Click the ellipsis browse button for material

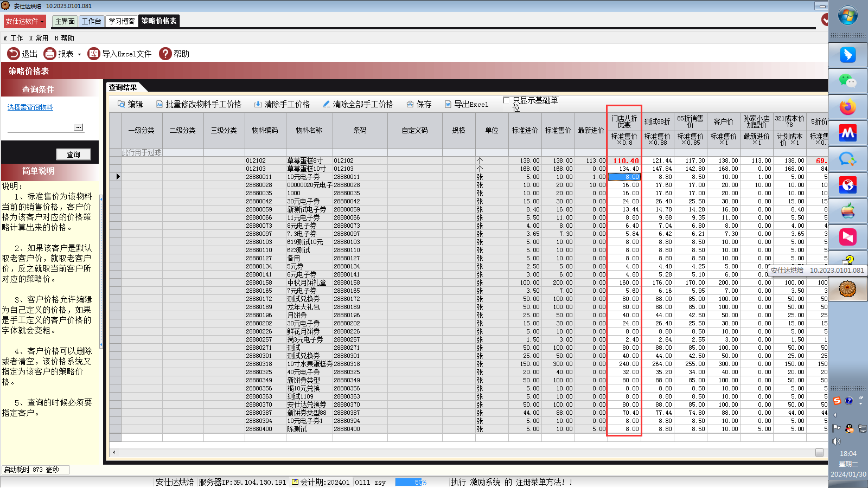coord(79,127)
